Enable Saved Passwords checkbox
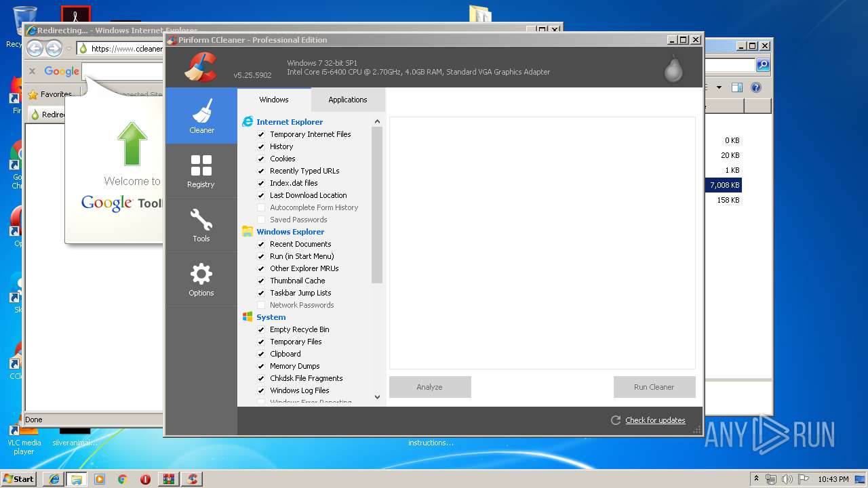The height and width of the screenshot is (488, 868). [x=261, y=220]
